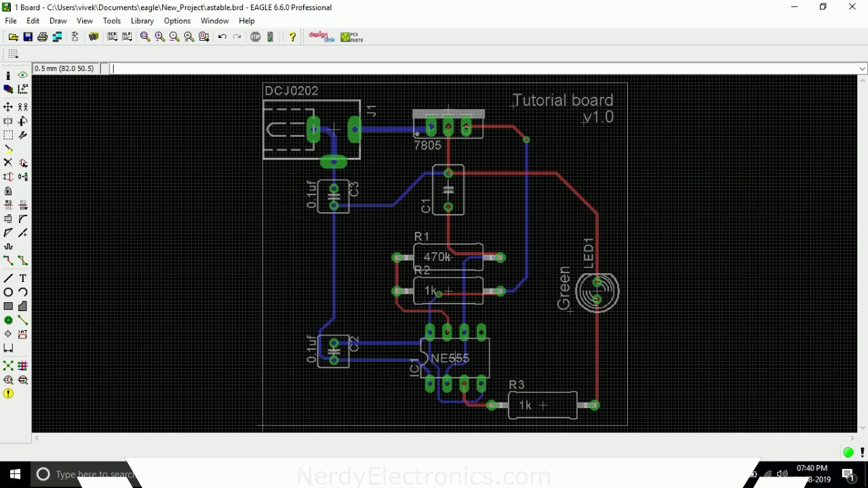Run ULP program icon
868x488 pixels.
pos(127,37)
